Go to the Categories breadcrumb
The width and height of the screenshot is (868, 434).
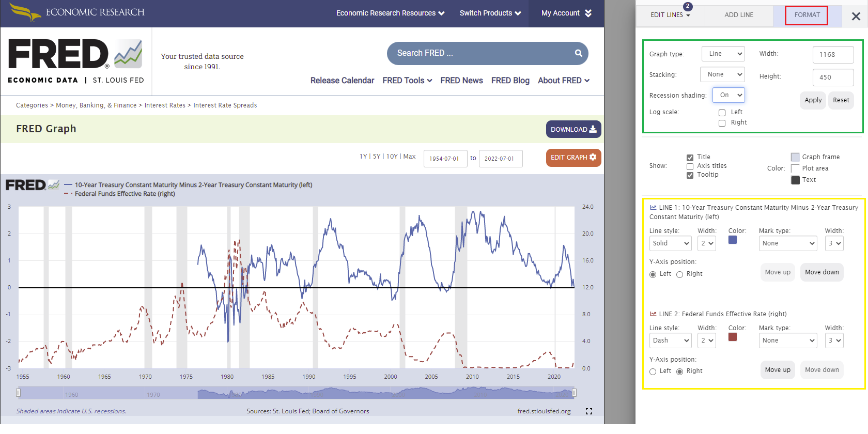pyautogui.click(x=32, y=105)
